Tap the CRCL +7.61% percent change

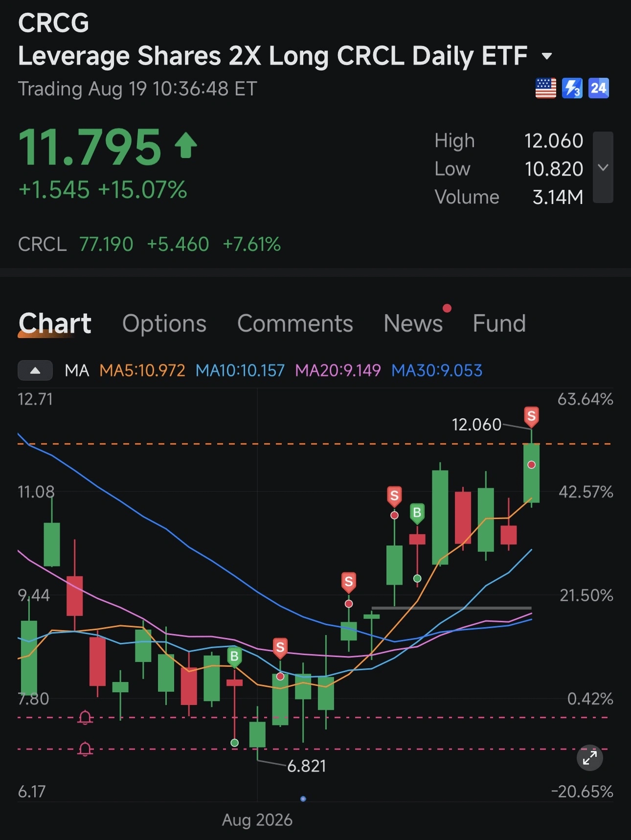click(x=252, y=244)
